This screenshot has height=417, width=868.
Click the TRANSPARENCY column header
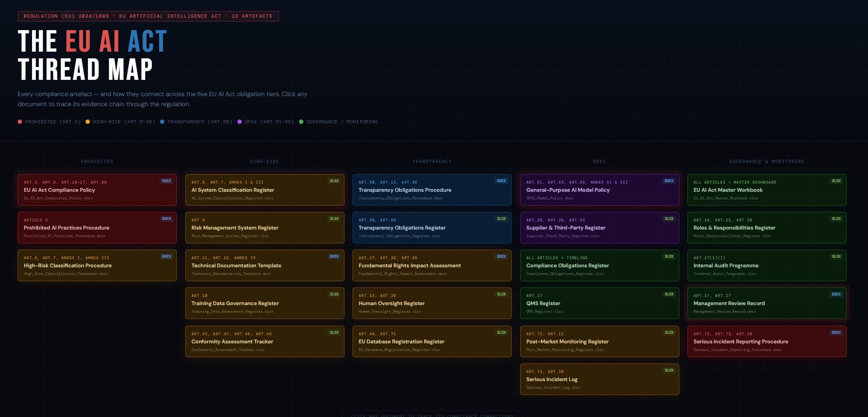tap(432, 162)
